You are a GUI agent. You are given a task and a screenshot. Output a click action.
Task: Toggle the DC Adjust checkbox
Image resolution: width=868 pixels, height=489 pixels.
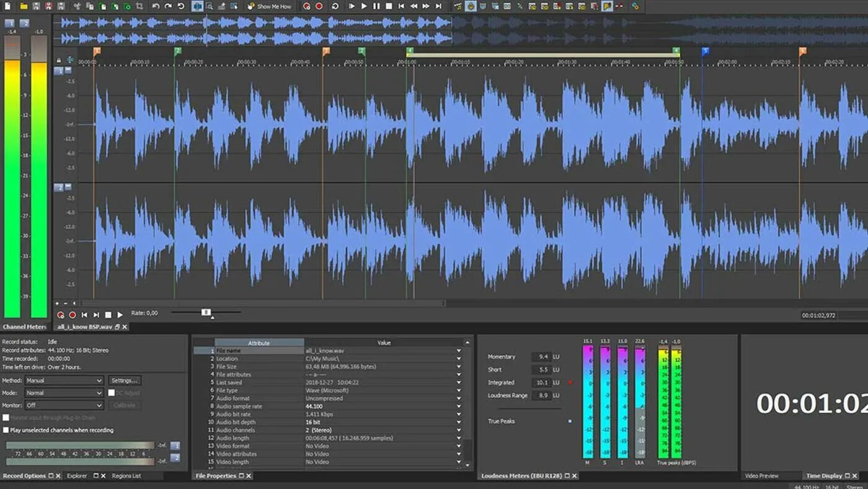point(112,393)
